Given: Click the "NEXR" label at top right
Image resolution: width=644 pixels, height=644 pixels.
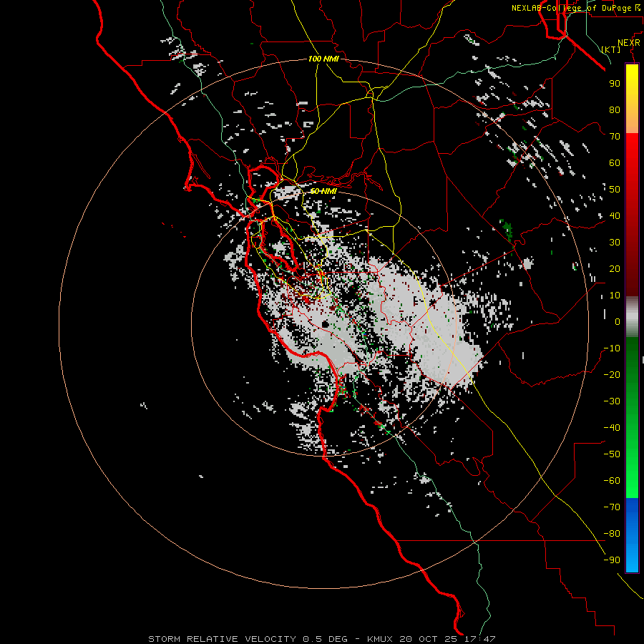Looking at the screenshot, I should 629,43.
